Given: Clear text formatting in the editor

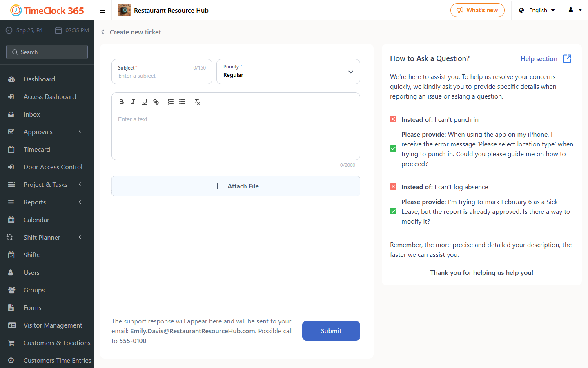Looking at the screenshot, I should [197, 102].
